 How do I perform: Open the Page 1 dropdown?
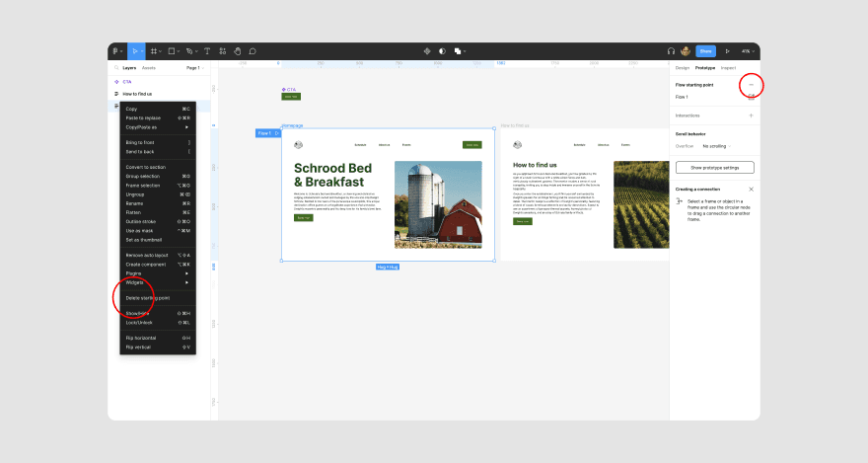tap(195, 68)
